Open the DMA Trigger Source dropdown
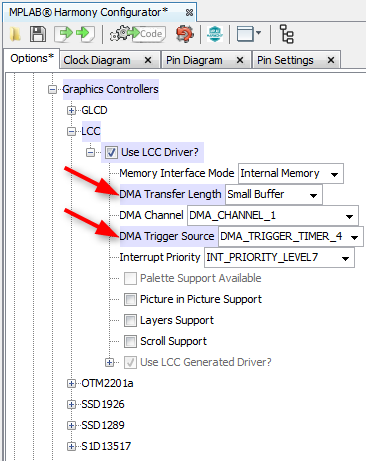Screen dimensions: 366x461 (291, 237)
